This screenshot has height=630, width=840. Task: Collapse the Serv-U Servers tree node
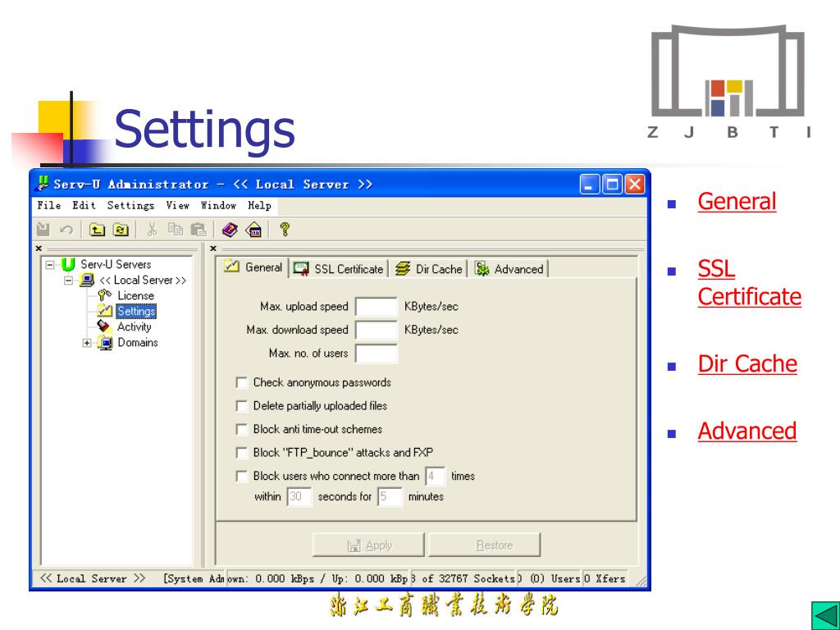coord(50,265)
